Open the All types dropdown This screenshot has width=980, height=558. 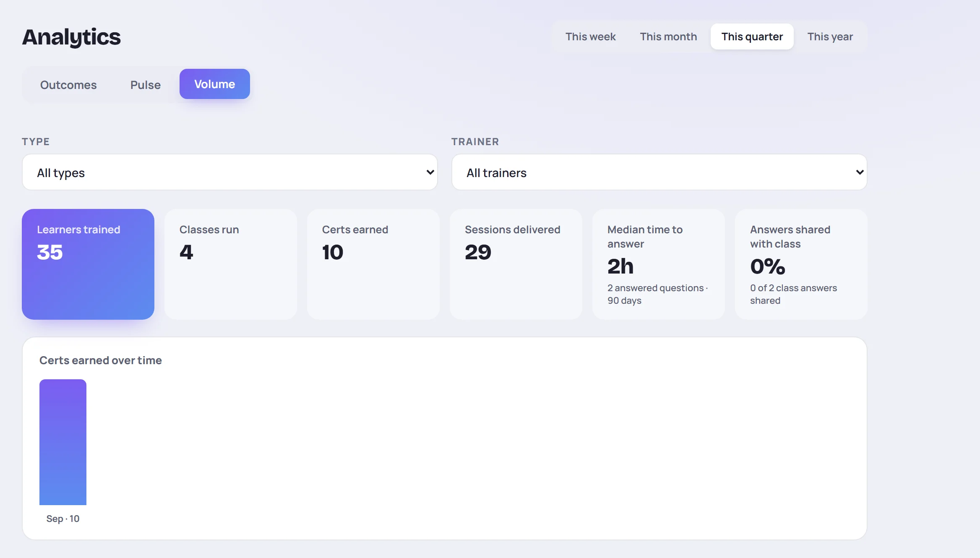point(230,172)
